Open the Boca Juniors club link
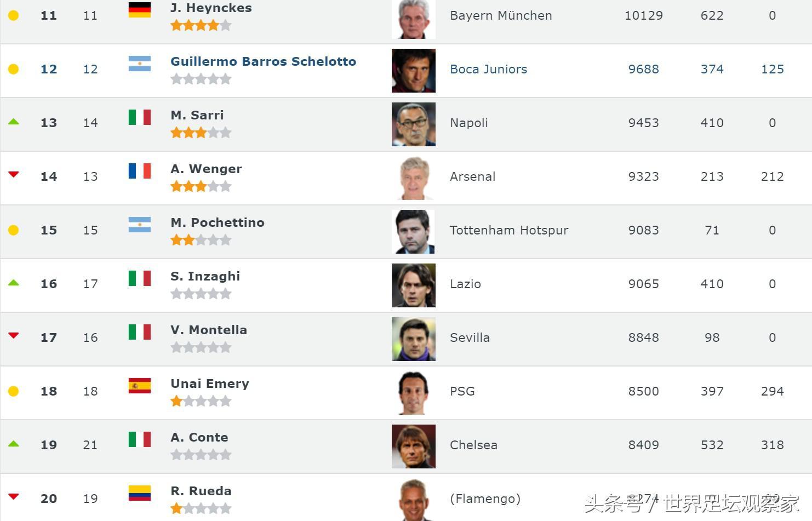Image resolution: width=812 pixels, height=521 pixels. (489, 69)
